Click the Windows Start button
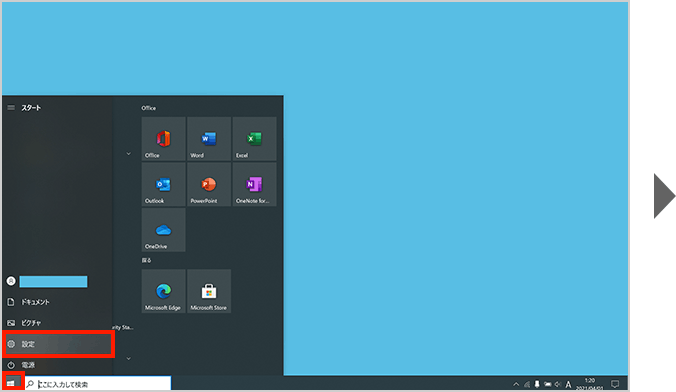Viewport: 676px width, 392px height. click(x=11, y=383)
